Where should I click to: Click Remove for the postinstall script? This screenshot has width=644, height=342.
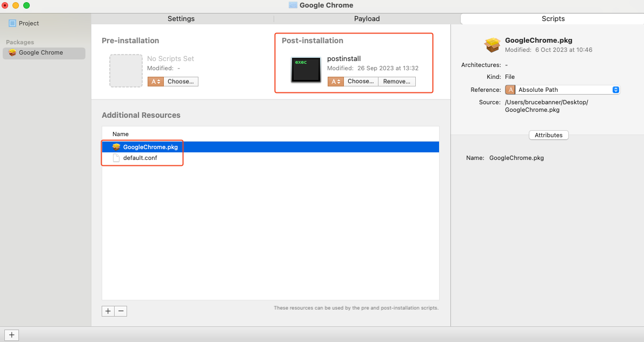pyautogui.click(x=396, y=82)
